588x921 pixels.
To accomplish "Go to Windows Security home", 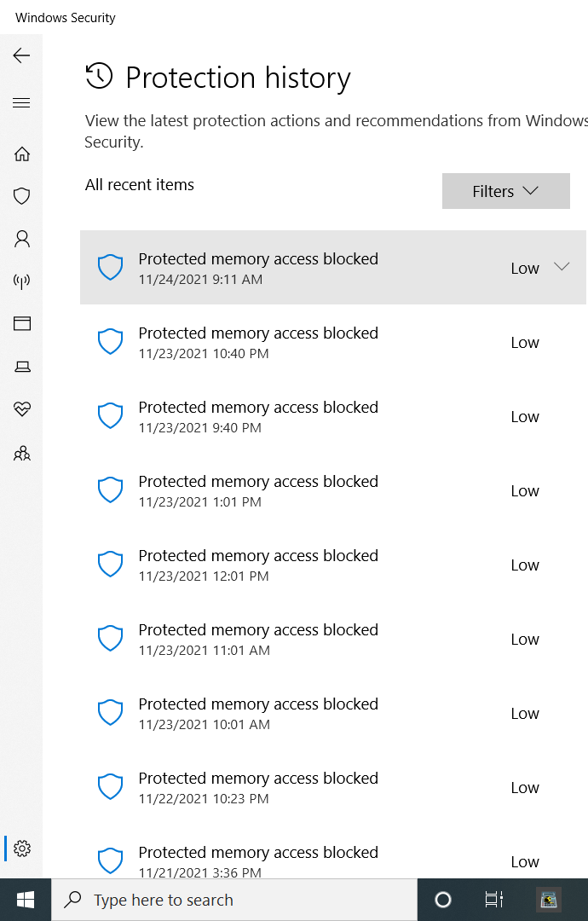I will [x=21, y=153].
